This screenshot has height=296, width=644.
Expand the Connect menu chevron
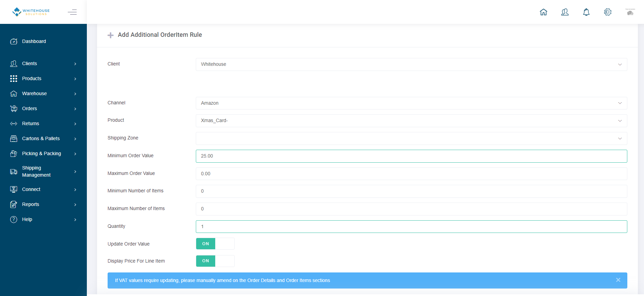[x=75, y=190]
